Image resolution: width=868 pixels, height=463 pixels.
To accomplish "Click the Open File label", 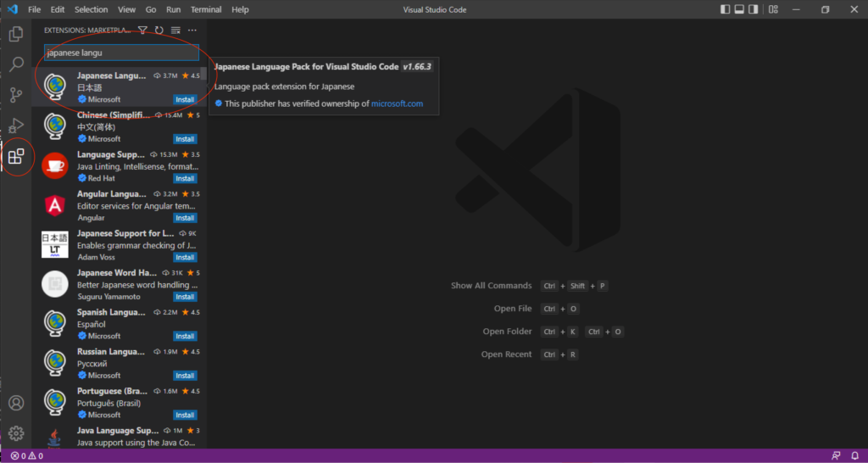I will click(x=513, y=309).
